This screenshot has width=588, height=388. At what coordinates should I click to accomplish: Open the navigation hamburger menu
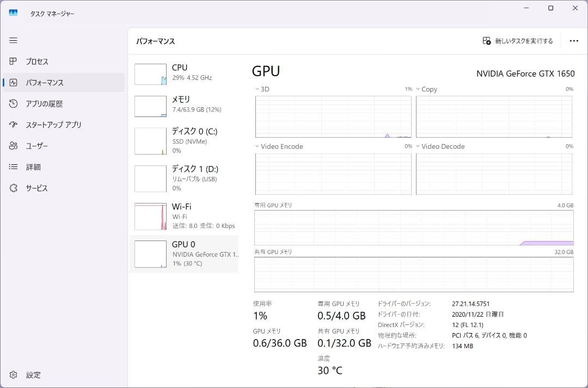coord(13,40)
